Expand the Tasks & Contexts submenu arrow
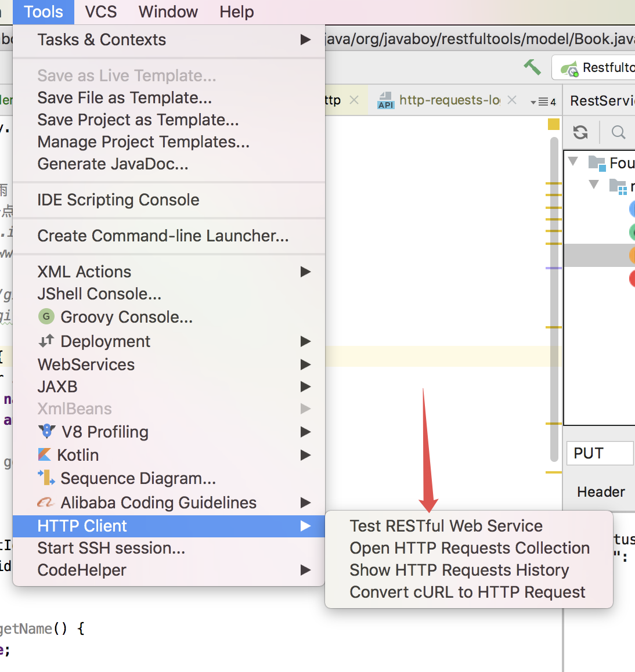Screen dimensions: 635x672 pos(305,40)
